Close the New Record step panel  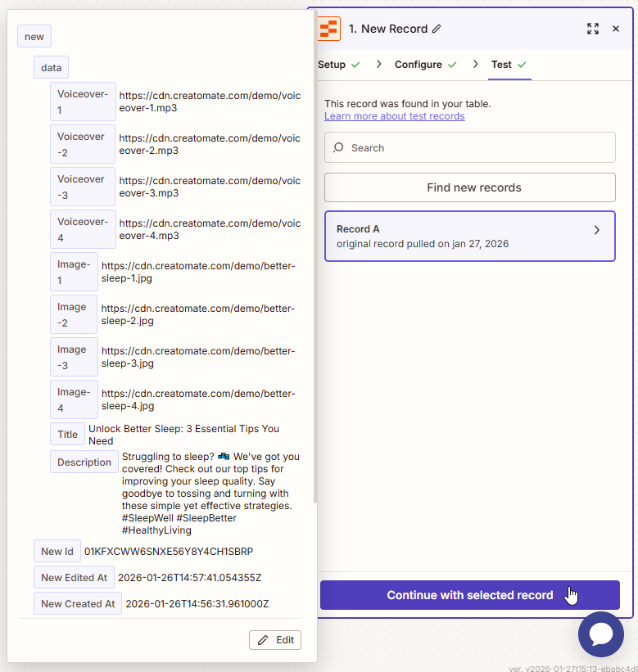[616, 29]
